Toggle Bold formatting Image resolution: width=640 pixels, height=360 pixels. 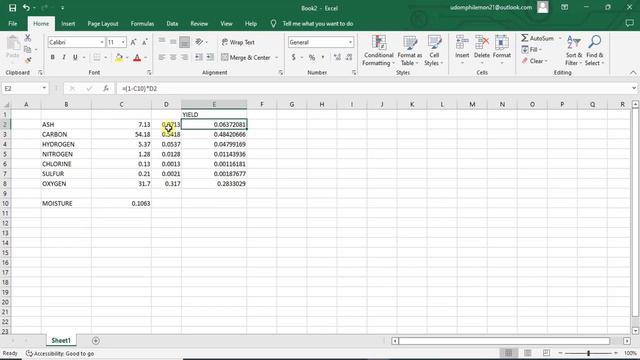pos(52,58)
